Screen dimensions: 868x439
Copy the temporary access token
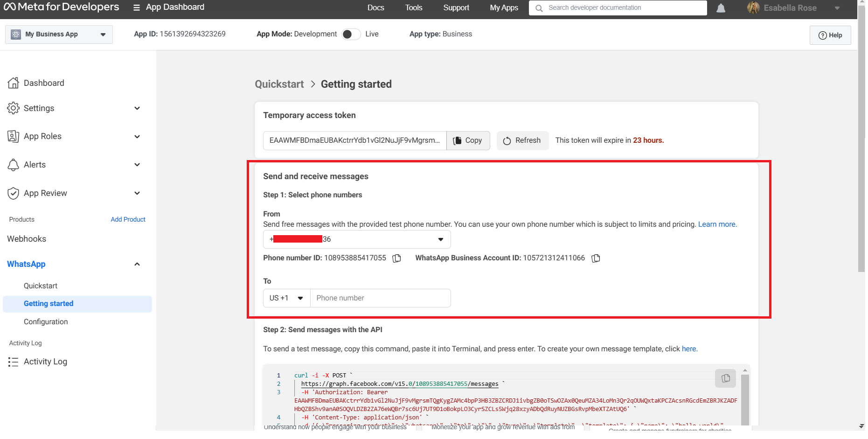click(468, 140)
